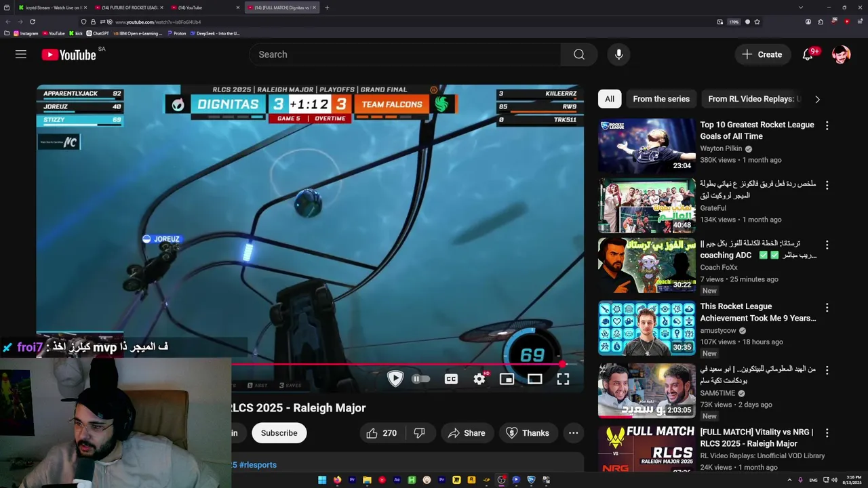Bookmark this page with star icon
The width and height of the screenshot is (868, 488).
757,22
